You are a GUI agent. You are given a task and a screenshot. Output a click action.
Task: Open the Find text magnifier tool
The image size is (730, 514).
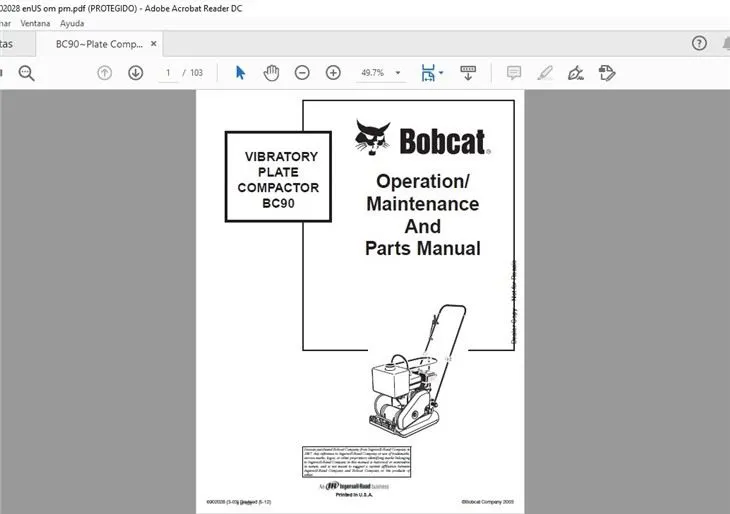tap(27, 73)
